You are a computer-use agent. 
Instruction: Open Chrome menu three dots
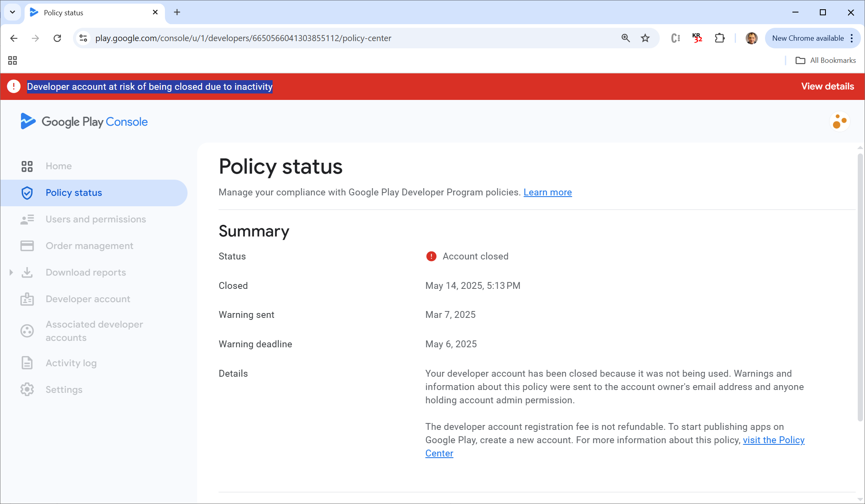tap(852, 38)
